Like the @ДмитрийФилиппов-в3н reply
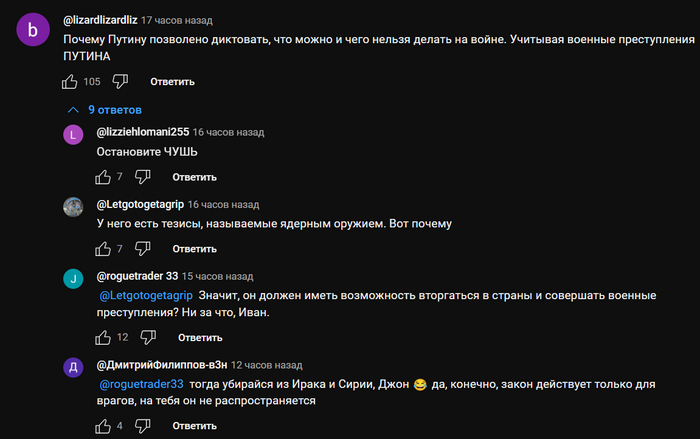This screenshot has width=700, height=439. point(103,426)
